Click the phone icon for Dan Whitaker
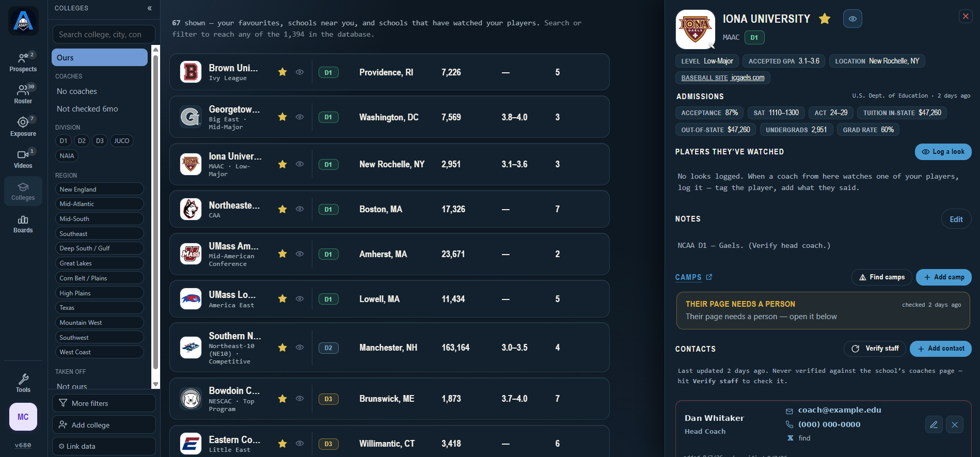This screenshot has height=457, width=980. click(x=789, y=424)
